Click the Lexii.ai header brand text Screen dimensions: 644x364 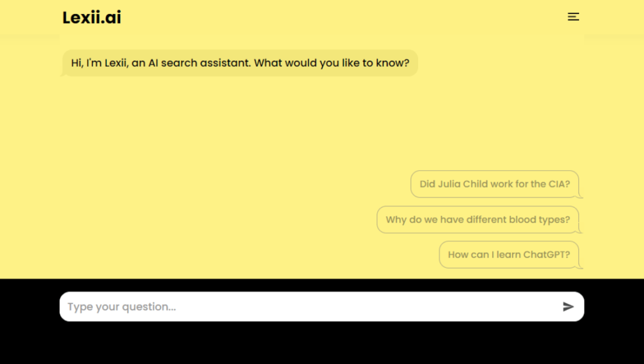click(x=92, y=17)
